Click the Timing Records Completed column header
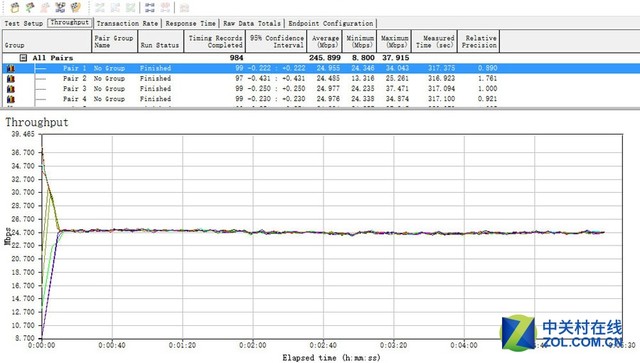 (x=215, y=41)
